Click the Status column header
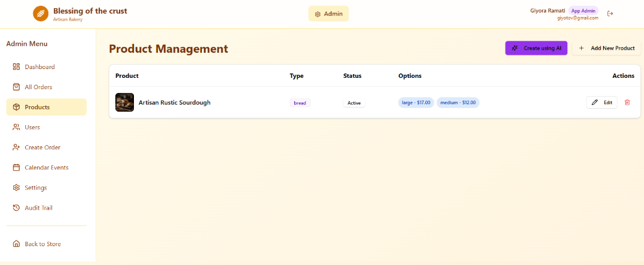644x265 pixels. [x=352, y=76]
